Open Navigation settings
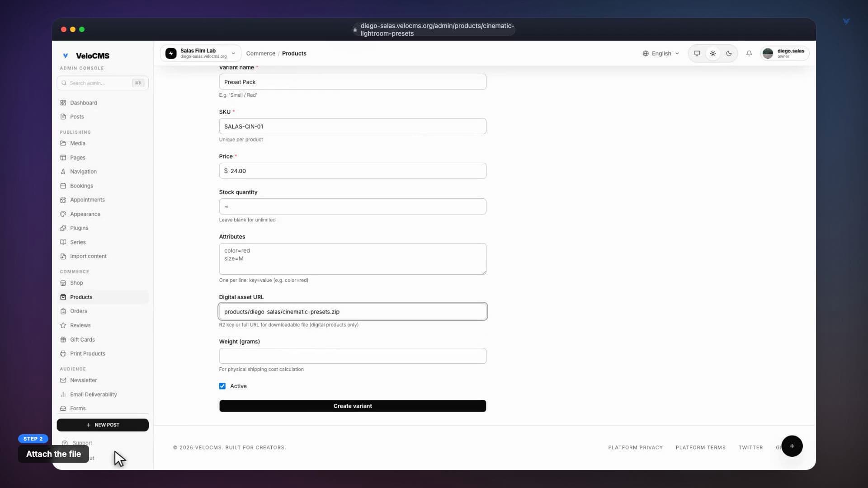Image resolution: width=868 pixels, height=488 pixels. click(103, 172)
